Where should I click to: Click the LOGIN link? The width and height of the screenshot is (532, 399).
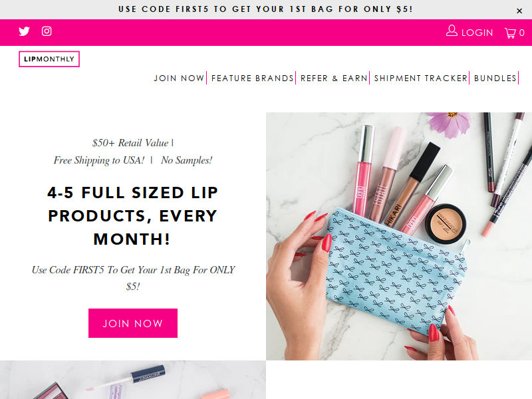tap(477, 33)
